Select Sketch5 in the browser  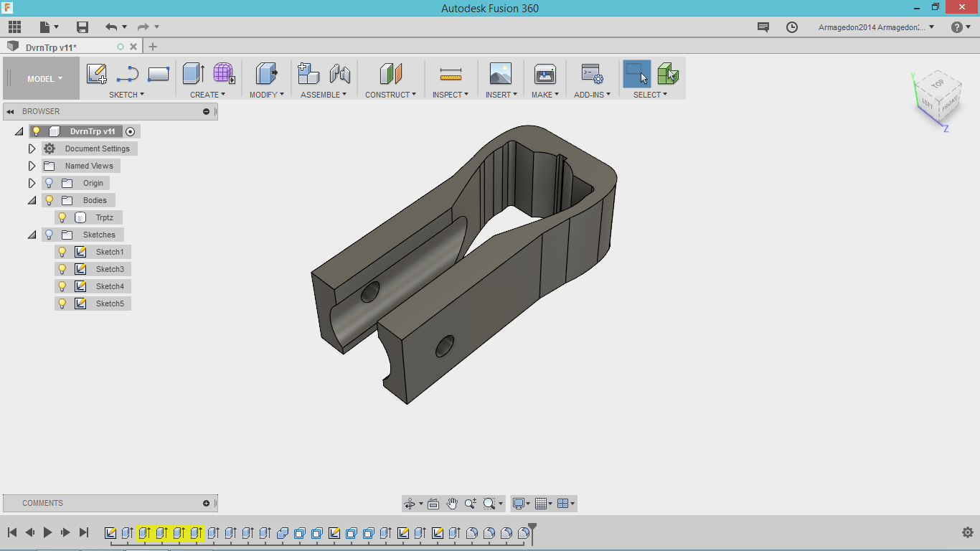point(110,303)
